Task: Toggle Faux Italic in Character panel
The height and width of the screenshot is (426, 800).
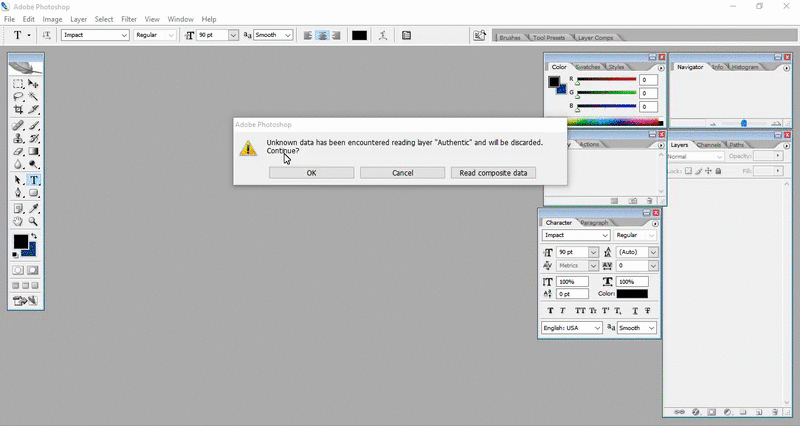Action: (562, 311)
